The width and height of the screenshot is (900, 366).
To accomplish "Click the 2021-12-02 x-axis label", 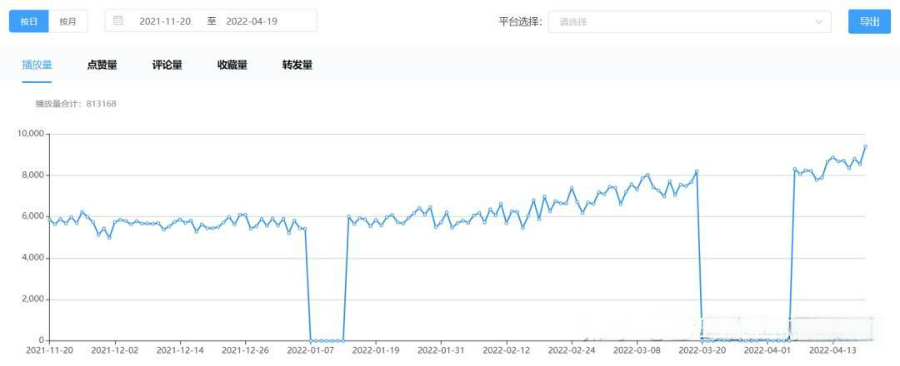I will pyautogui.click(x=115, y=350).
